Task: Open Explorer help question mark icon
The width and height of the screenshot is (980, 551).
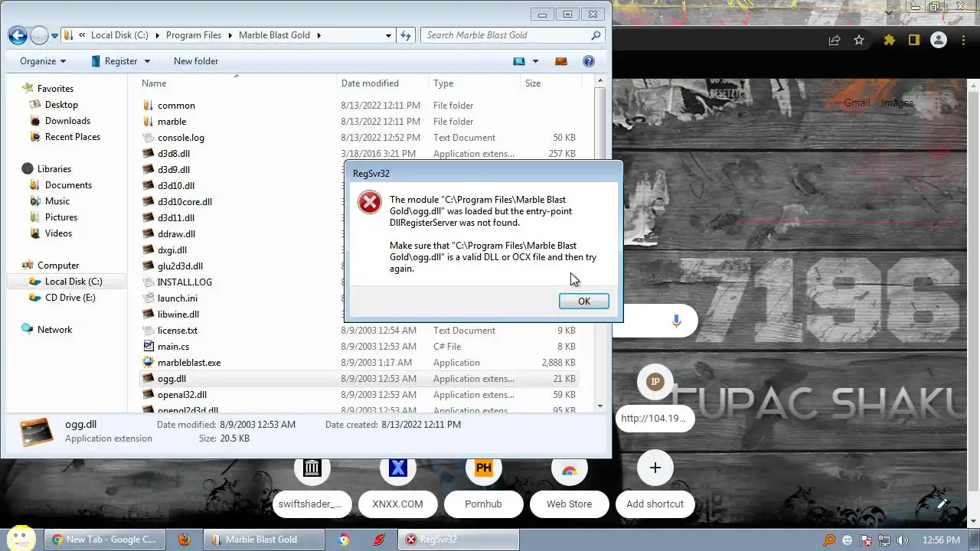Action: tap(589, 61)
